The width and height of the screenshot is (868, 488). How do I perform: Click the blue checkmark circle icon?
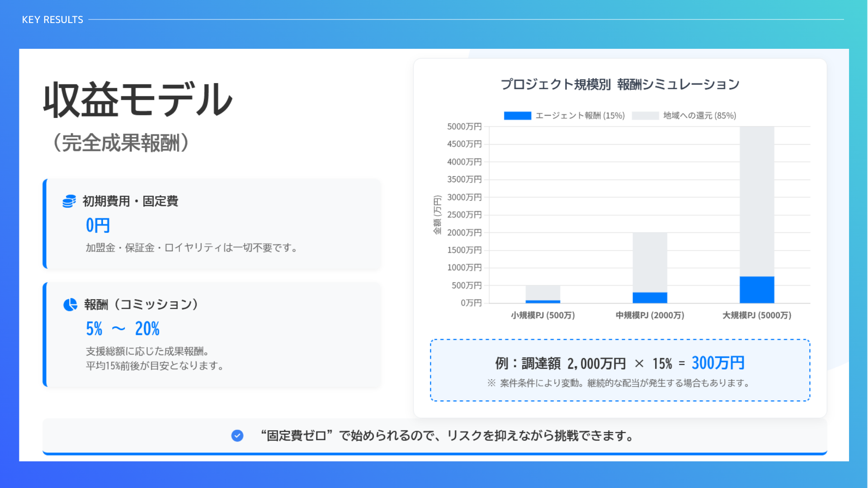point(237,436)
